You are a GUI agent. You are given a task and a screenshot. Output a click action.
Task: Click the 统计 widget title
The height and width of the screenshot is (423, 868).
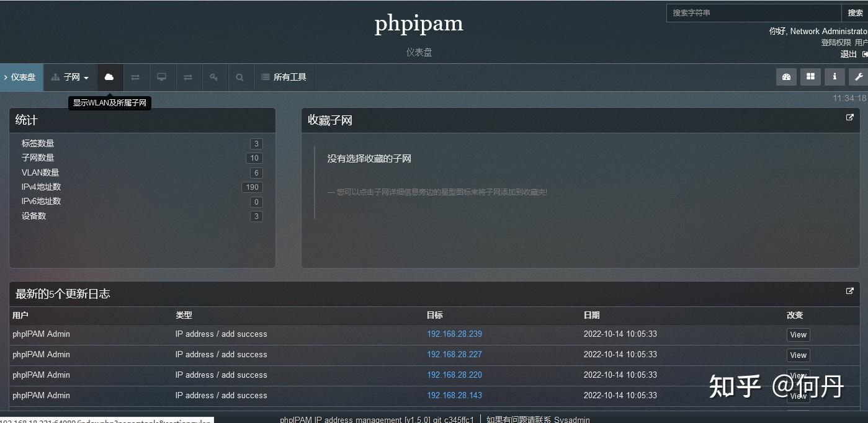tap(27, 120)
